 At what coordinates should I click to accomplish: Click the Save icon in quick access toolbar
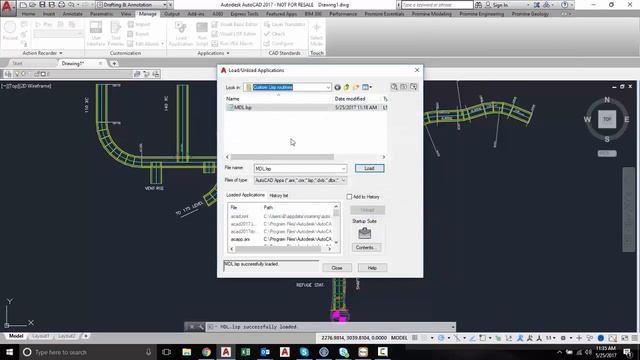42,5
